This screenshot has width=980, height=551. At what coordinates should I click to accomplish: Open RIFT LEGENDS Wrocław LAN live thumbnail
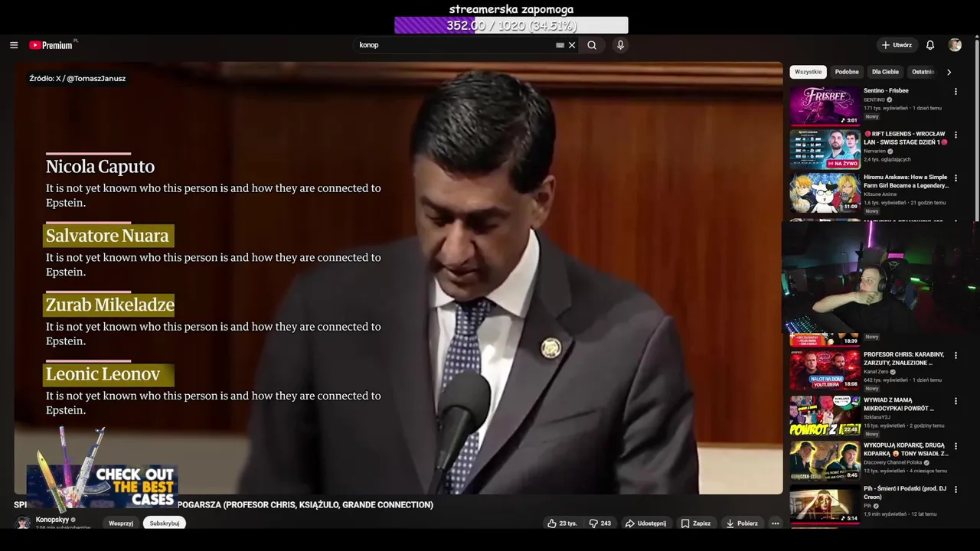825,149
